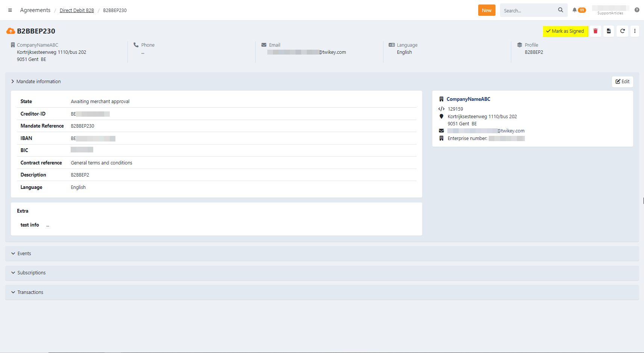Open the notifications bell
Image resolution: width=644 pixels, height=353 pixels.
coord(574,10)
